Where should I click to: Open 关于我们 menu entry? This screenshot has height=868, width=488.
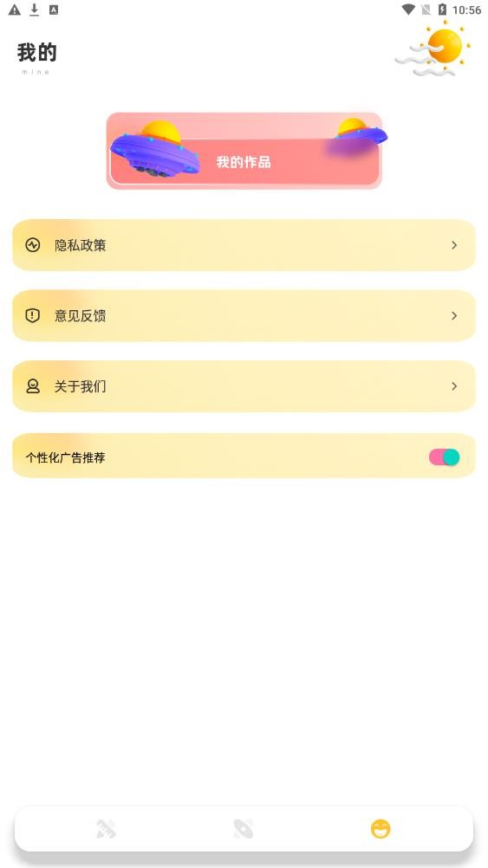244,385
